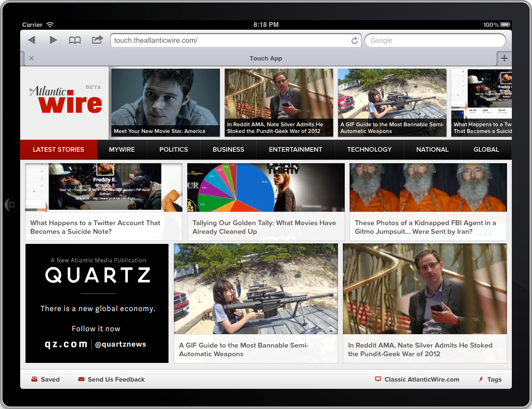The height and width of the screenshot is (409, 532).
Task: Open the Business section
Action: point(229,150)
